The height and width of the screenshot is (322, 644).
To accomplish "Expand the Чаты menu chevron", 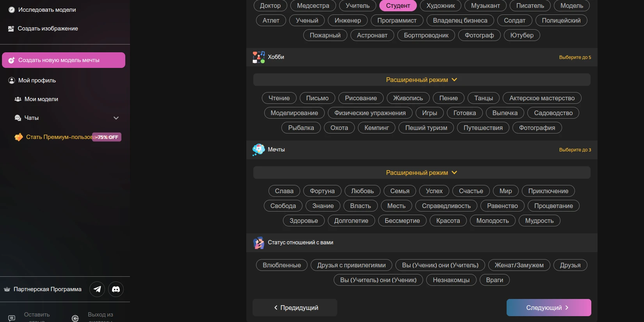I will click(116, 118).
